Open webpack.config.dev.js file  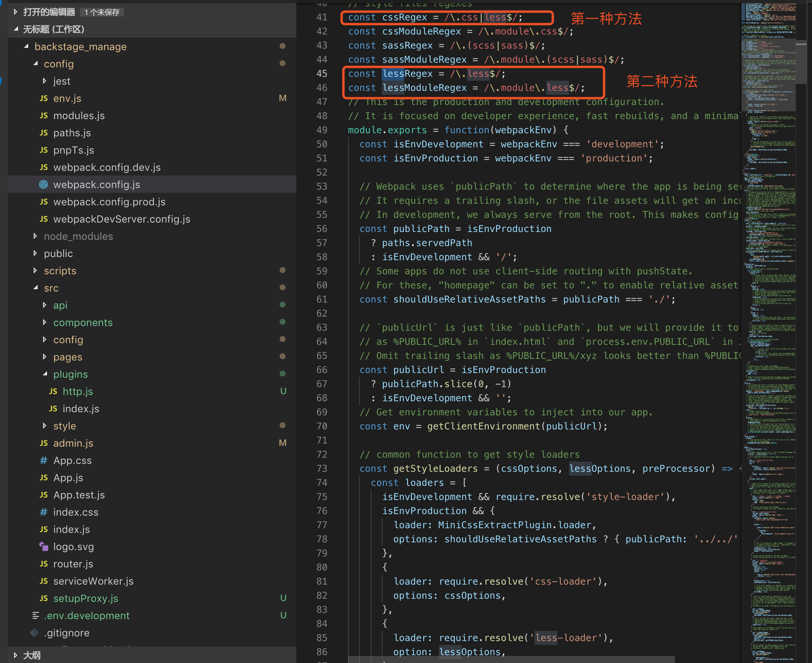pos(107,167)
